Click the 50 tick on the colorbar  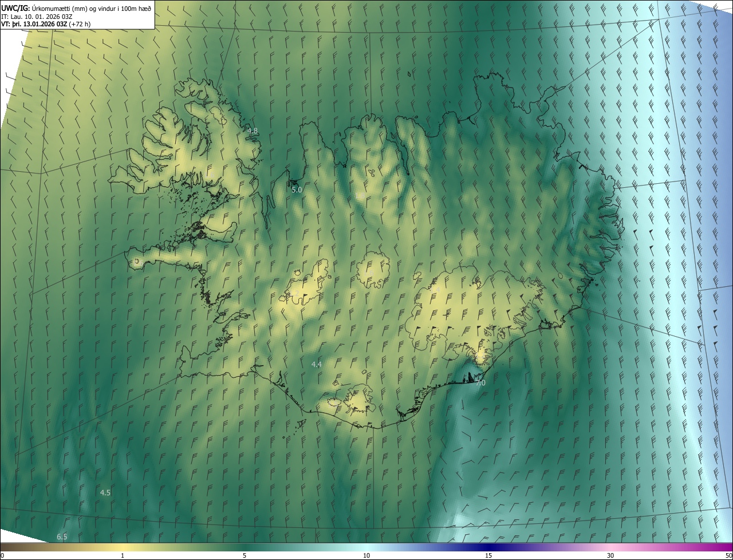(728, 556)
